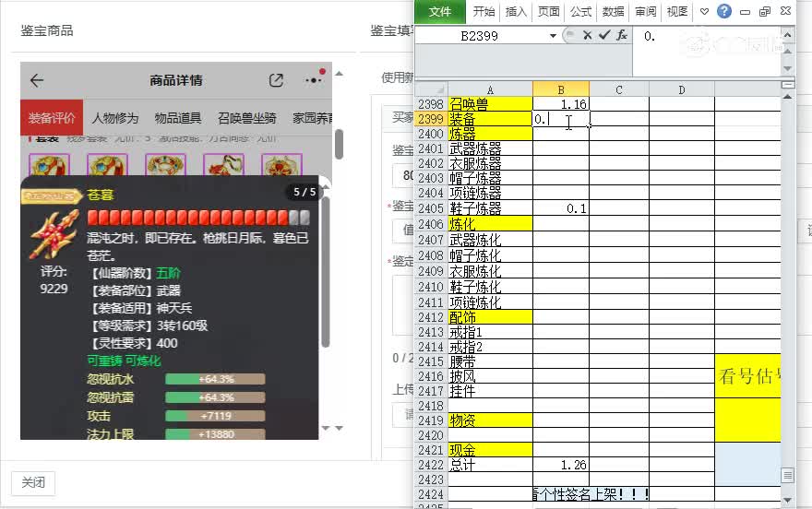
Task: Click value 0.1 in row 2405
Action: pos(561,208)
